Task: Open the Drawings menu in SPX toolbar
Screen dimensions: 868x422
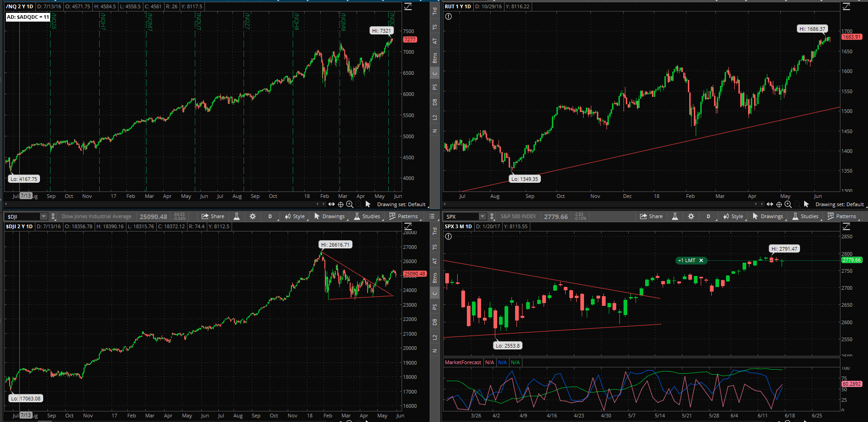Action: pyautogui.click(x=768, y=216)
